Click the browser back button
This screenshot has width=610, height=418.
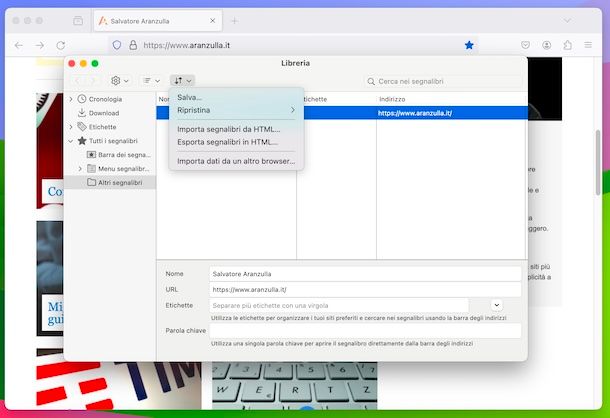tap(19, 46)
